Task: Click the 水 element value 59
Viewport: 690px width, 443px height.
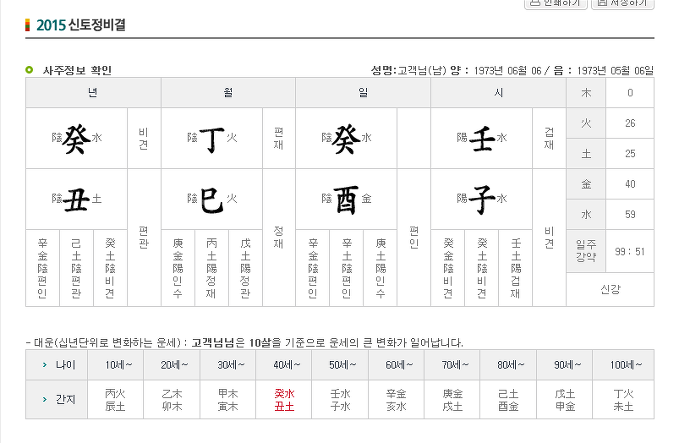Action: click(x=630, y=214)
